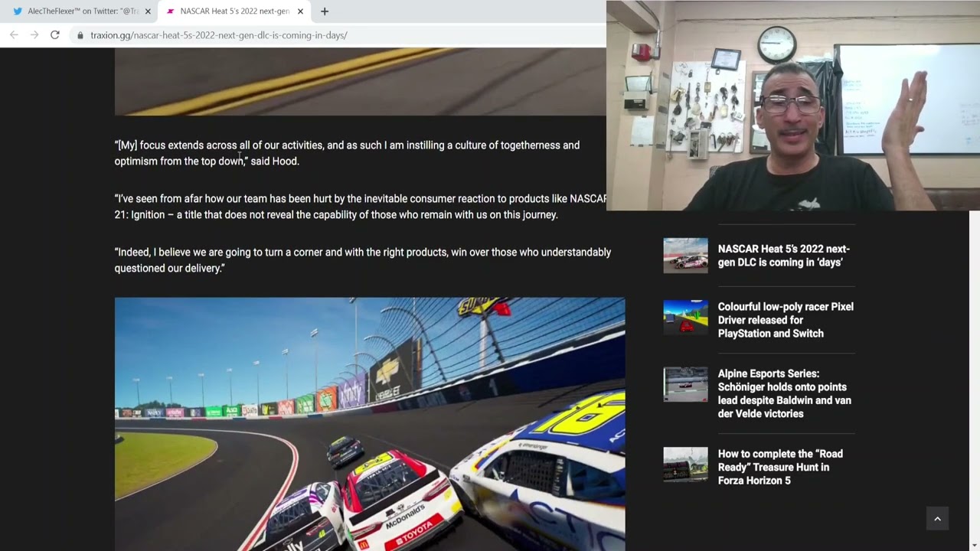The width and height of the screenshot is (980, 551).
Task: Click the browser forward arrow
Action: [34, 35]
